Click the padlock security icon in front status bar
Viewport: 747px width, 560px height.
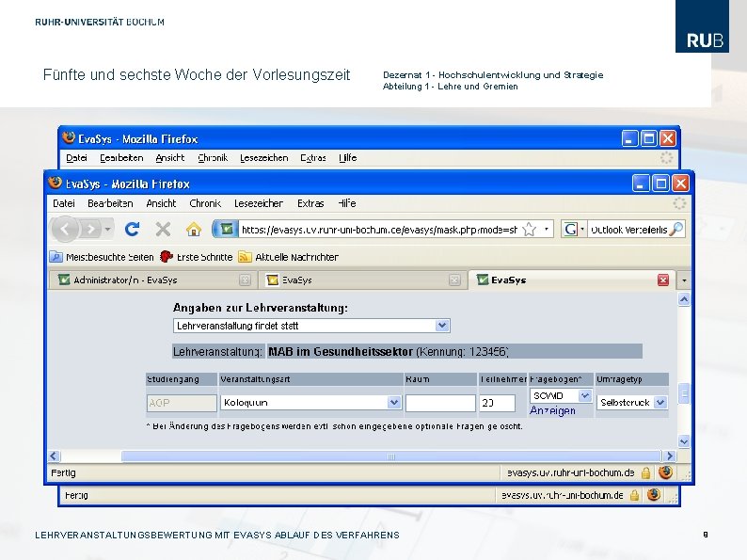[x=645, y=472]
